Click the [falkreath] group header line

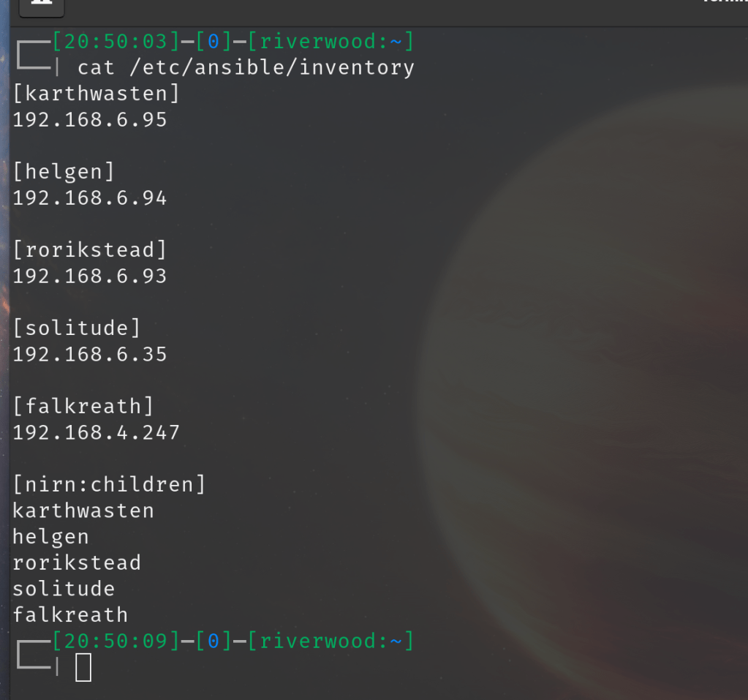point(83,407)
